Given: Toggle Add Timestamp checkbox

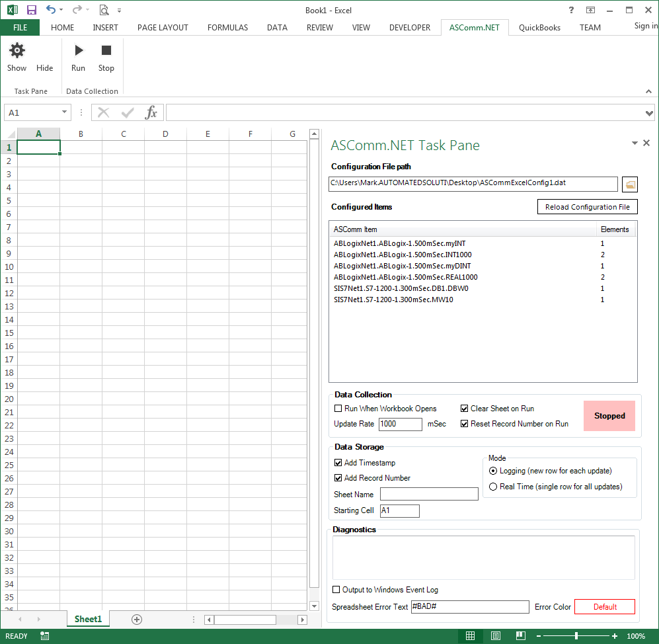Looking at the screenshot, I should click(x=338, y=462).
